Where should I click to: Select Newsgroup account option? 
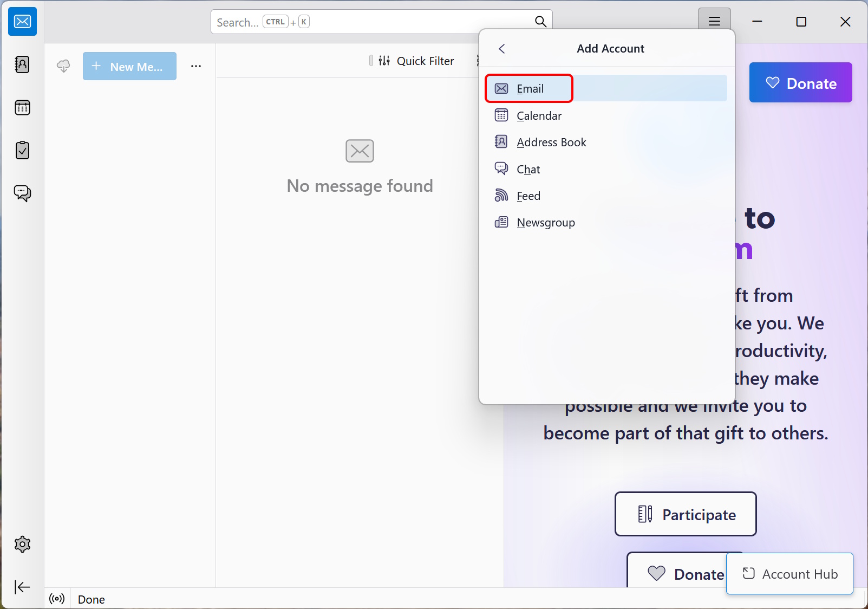[606, 222]
